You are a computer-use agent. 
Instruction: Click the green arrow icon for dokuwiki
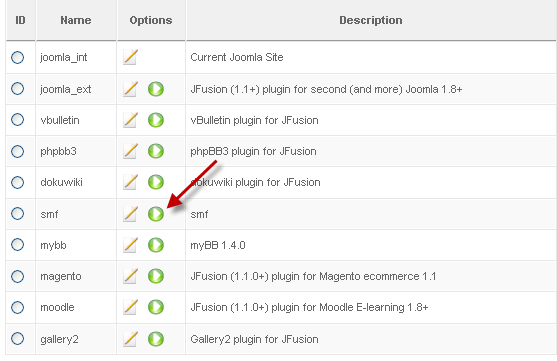tap(156, 182)
